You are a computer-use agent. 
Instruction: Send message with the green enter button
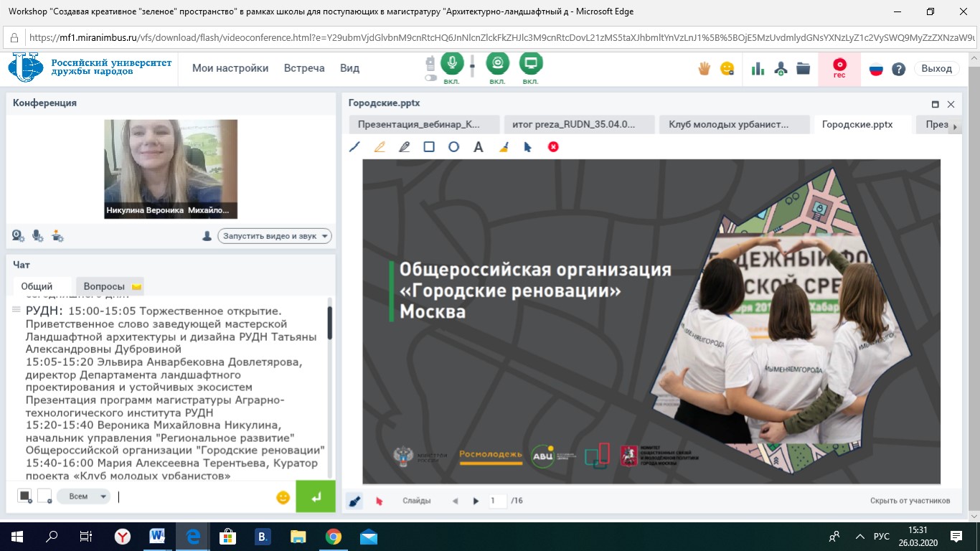pyautogui.click(x=316, y=496)
